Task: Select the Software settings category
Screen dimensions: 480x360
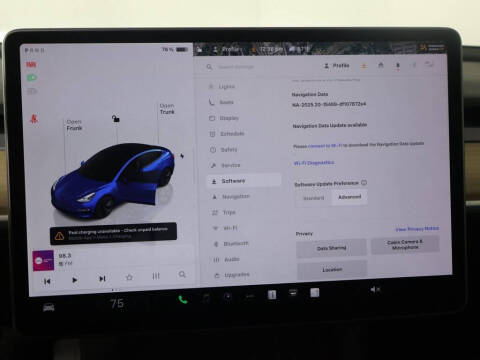Action: click(244, 181)
